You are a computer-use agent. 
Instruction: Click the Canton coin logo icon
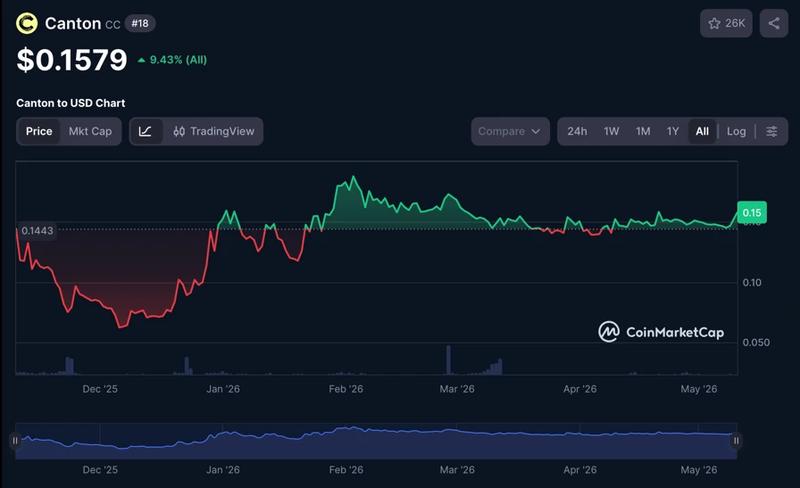(27, 23)
